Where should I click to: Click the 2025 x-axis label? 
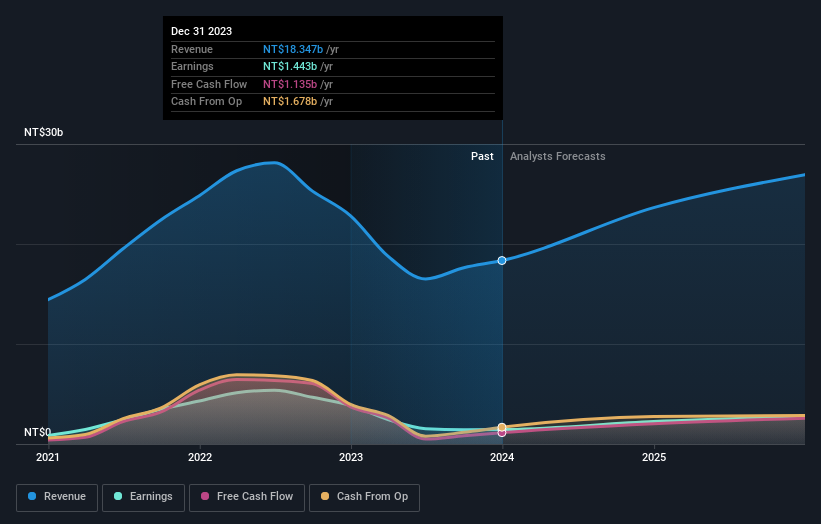click(654, 458)
